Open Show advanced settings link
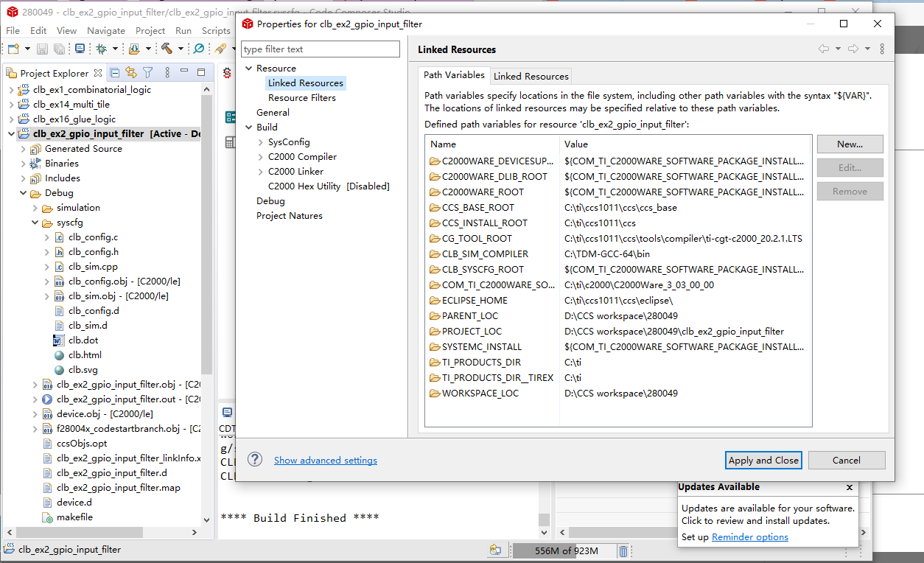This screenshot has width=924, height=563. click(x=326, y=460)
